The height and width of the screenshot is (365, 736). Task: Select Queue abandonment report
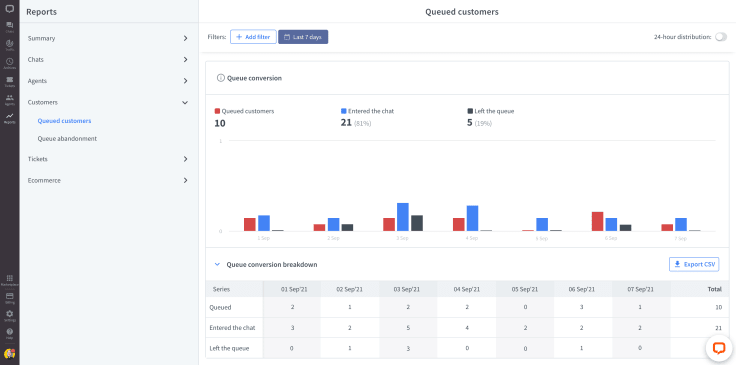[67, 139]
